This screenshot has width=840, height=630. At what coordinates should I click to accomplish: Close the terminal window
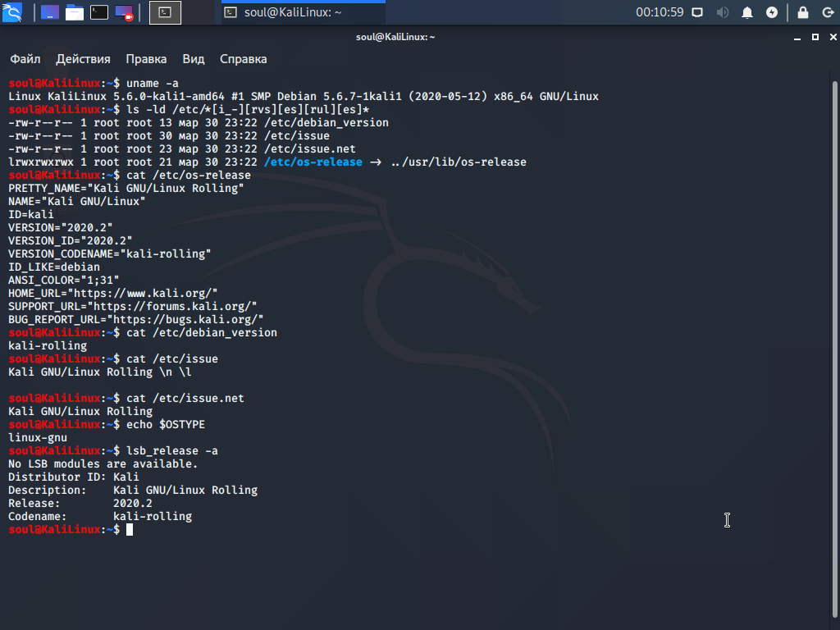(833, 37)
